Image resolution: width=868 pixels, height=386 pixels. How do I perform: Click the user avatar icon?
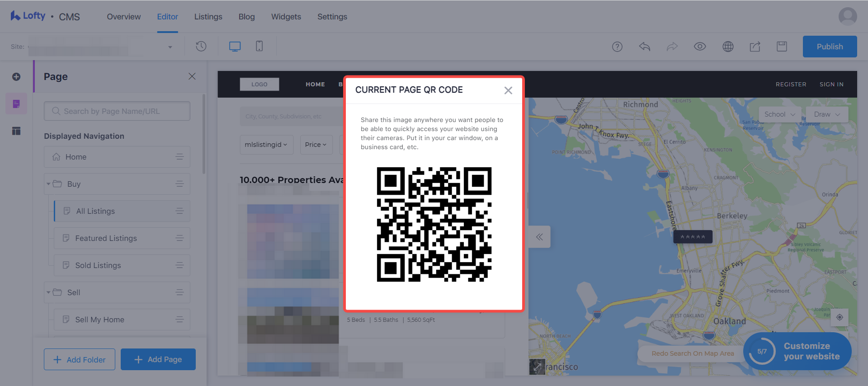pyautogui.click(x=848, y=16)
